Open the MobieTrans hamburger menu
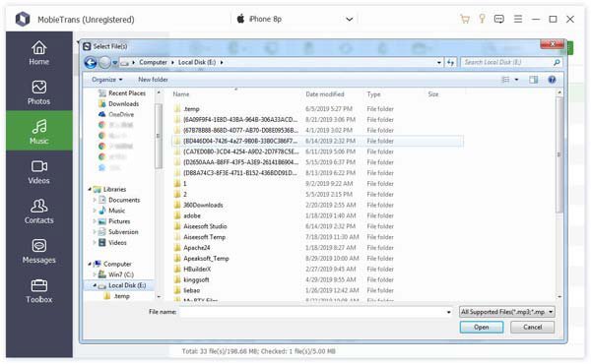The image size is (591, 364). tap(518, 19)
